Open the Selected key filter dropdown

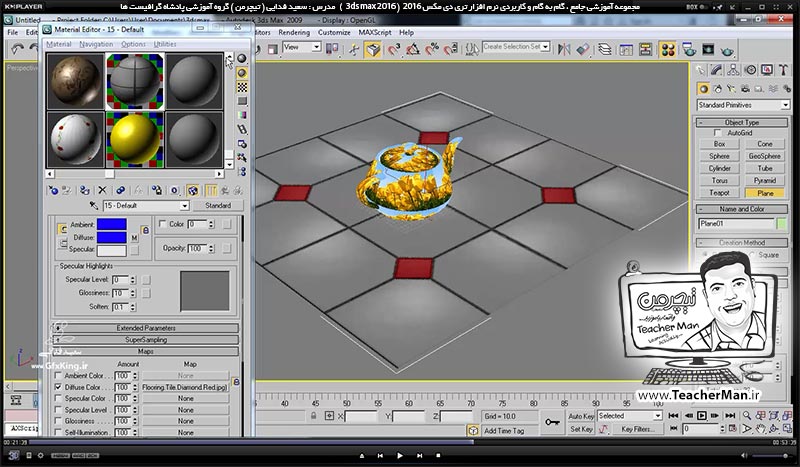pos(657,416)
